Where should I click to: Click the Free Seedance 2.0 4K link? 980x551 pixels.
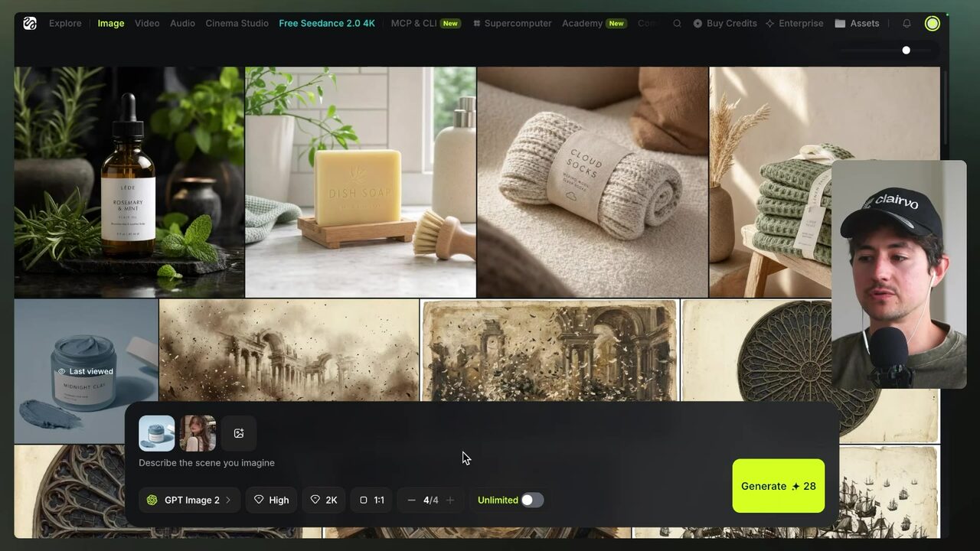coord(327,24)
